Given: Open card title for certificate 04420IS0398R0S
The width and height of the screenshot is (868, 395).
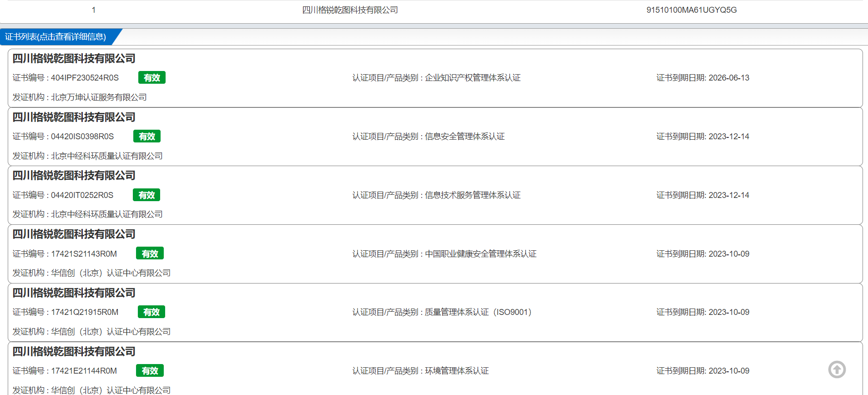Looking at the screenshot, I should pos(74,117).
